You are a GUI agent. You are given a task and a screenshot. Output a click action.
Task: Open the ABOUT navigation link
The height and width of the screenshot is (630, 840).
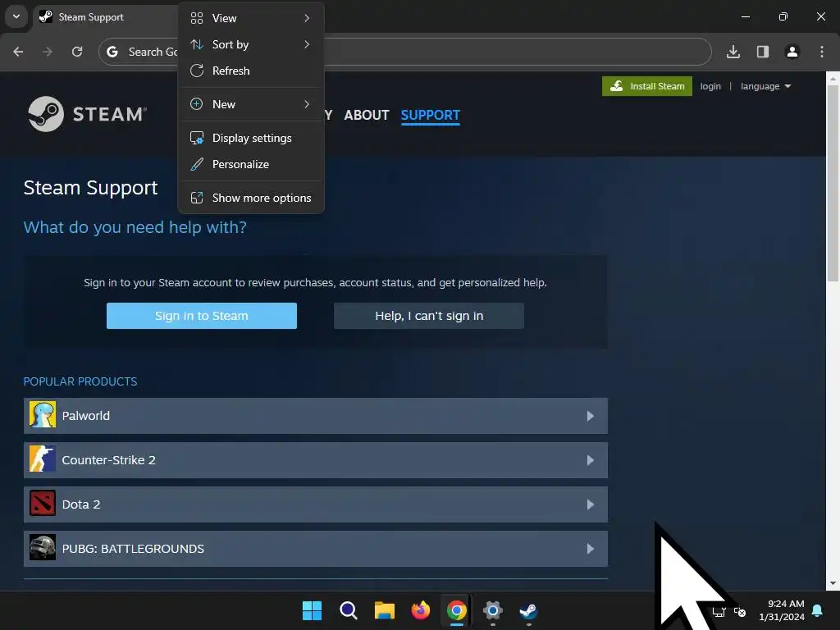click(367, 115)
